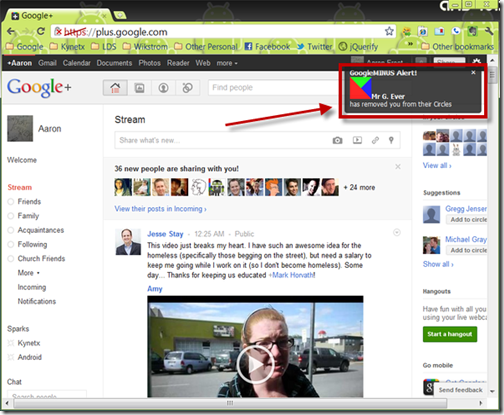Viewport: 504px width, 415px height.
Task: Open the Kynetx bookmarks folder
Action: pos(67,47)
